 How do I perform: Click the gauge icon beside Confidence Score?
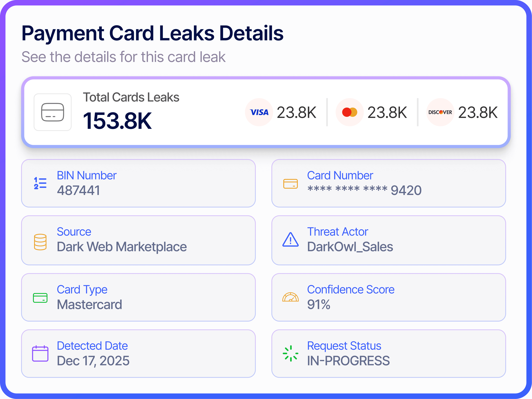290,297
